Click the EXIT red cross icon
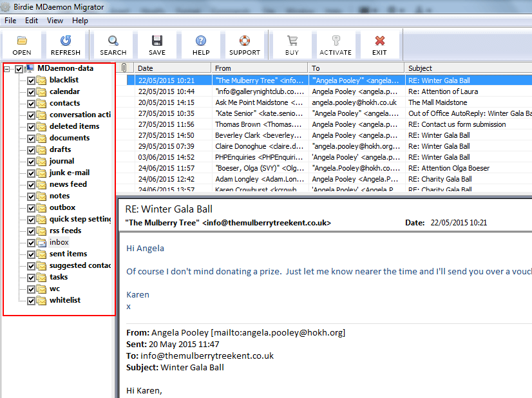Viewport: 532px width, 398px height. [x=379, y=41]
